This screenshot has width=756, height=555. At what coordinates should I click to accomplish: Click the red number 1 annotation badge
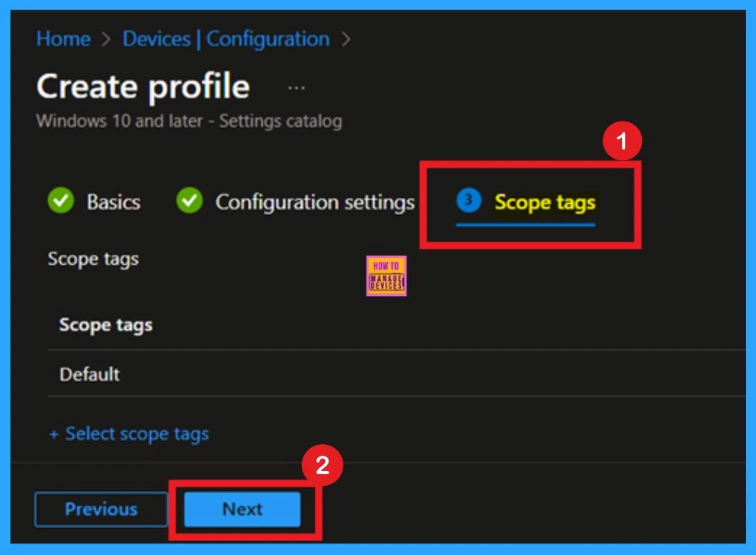pyautogui.click(x=623, y=142)
